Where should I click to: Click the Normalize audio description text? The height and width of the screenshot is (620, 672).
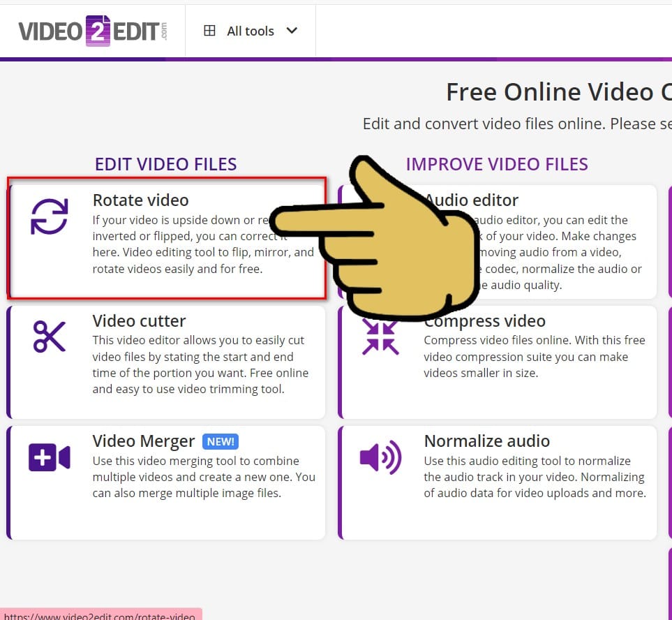click(x=535, y=477)
